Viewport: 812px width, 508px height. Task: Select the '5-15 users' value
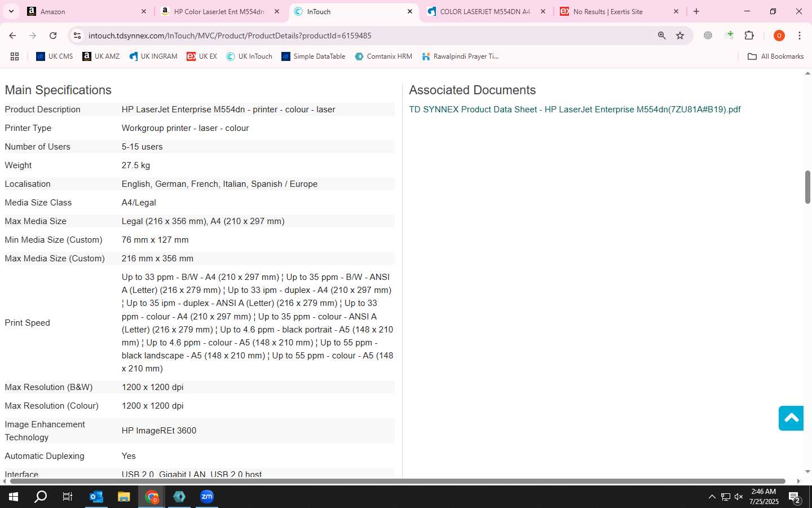click(142, 147)
